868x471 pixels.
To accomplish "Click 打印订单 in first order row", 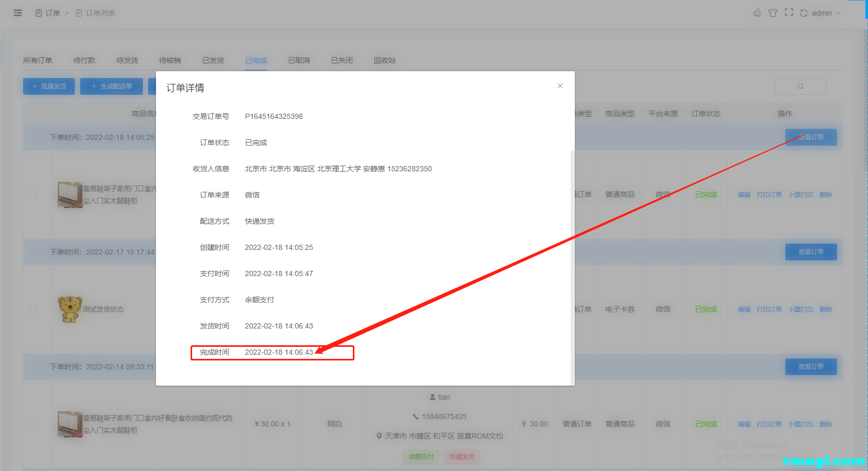I will pos(769,195).
